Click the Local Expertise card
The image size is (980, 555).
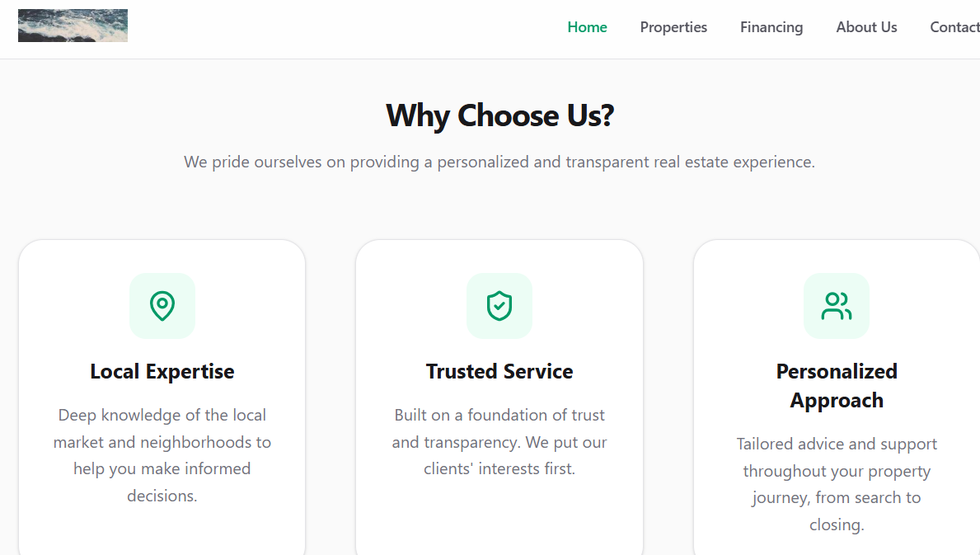[162, 396]
